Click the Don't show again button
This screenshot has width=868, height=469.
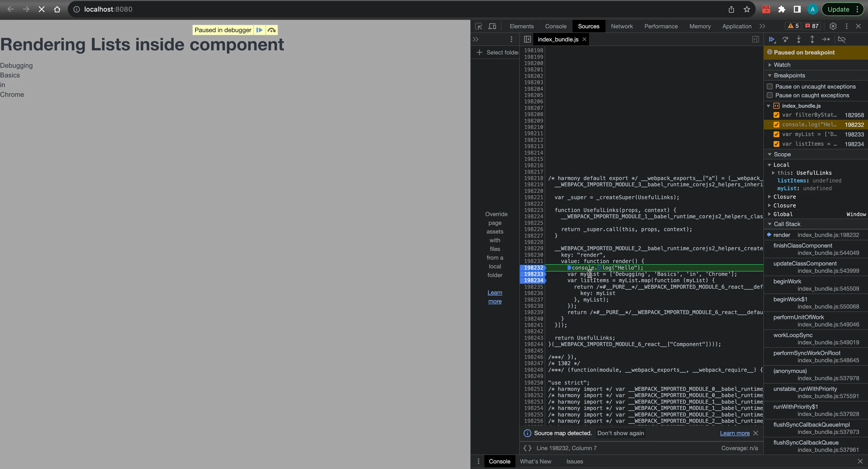621,433
